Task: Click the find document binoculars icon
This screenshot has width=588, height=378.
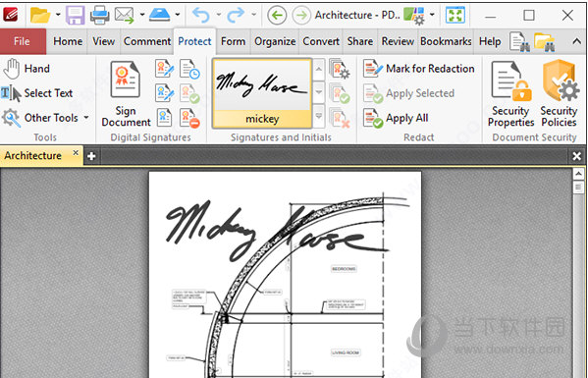Action: tap(519, 41)
